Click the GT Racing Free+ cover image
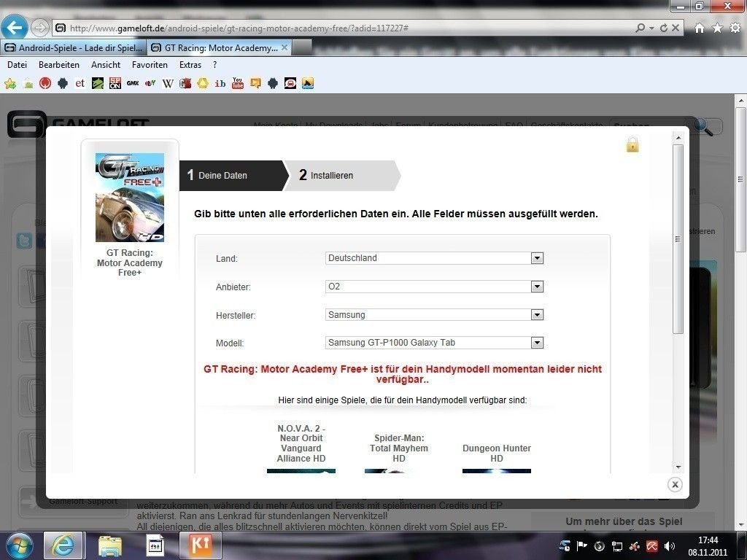This screenshot has height=560, width=747. [x=130, y=197]
